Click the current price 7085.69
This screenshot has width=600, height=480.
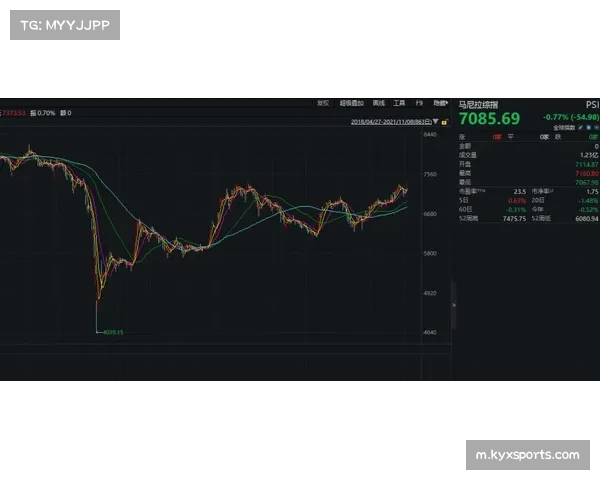tap(489, 118)
